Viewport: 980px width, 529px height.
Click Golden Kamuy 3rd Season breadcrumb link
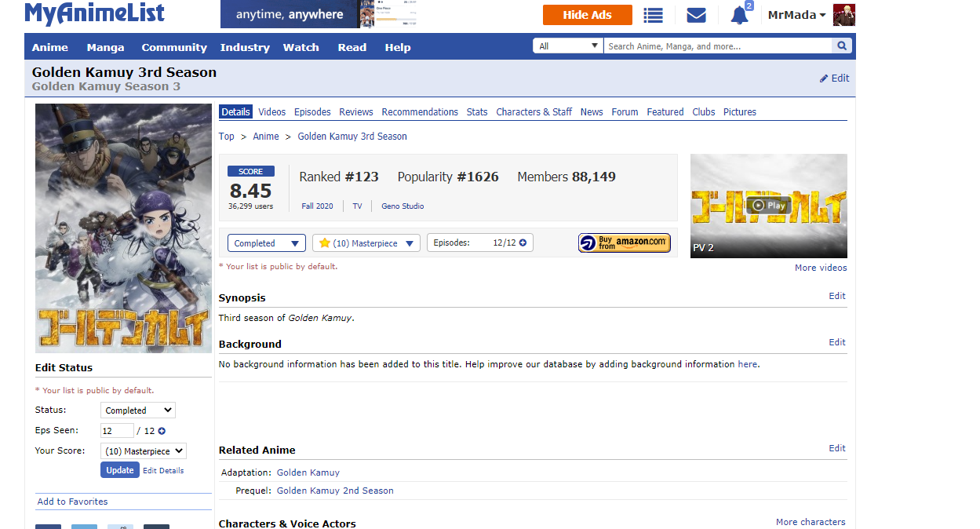pyautogui.click(x=352, y=137)
